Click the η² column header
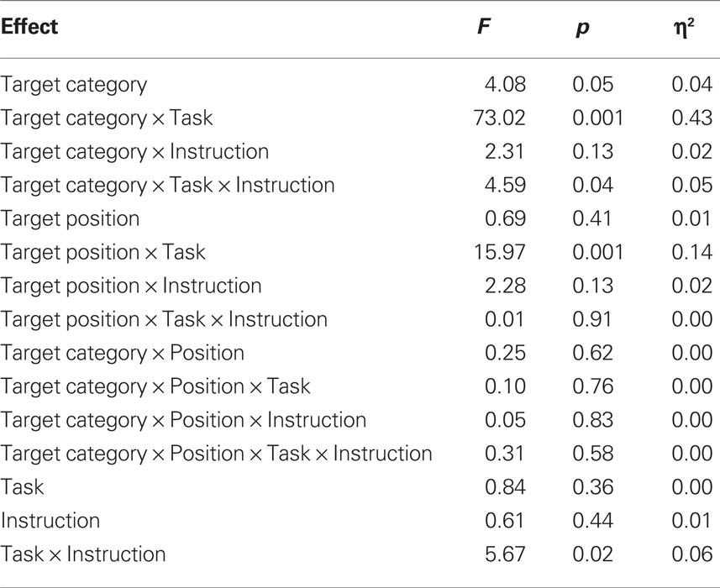Image resolution: width=720 pixels, height=588 pixels. (x=684, y=28)
